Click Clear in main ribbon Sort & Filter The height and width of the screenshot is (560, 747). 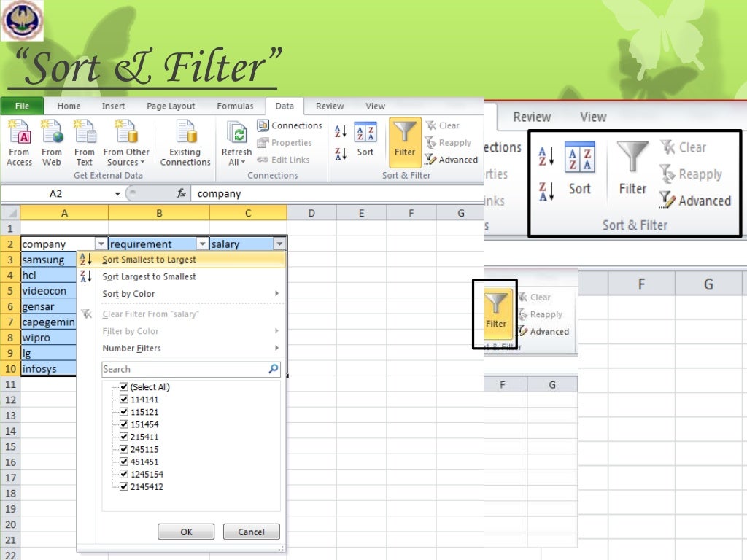pyautogui.click(x=443, y=125)
